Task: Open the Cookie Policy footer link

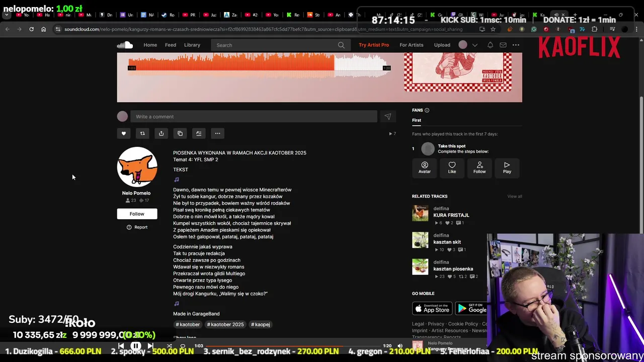Action: pyautogui.click(x=463, y=324)
